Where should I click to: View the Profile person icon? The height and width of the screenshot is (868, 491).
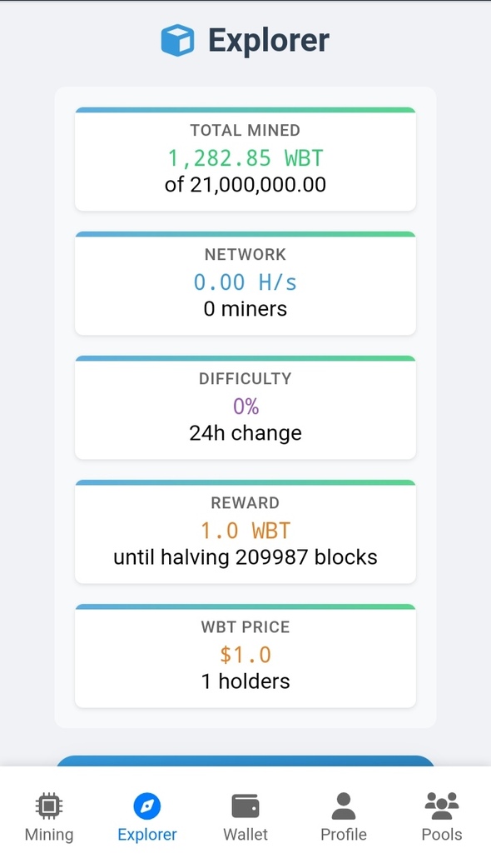(343, 806)
